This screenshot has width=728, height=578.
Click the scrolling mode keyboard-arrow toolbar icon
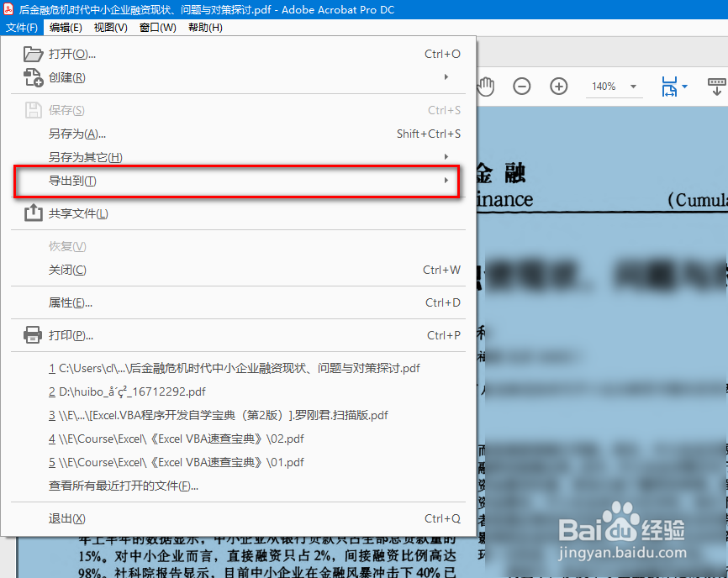pos(717,87)
